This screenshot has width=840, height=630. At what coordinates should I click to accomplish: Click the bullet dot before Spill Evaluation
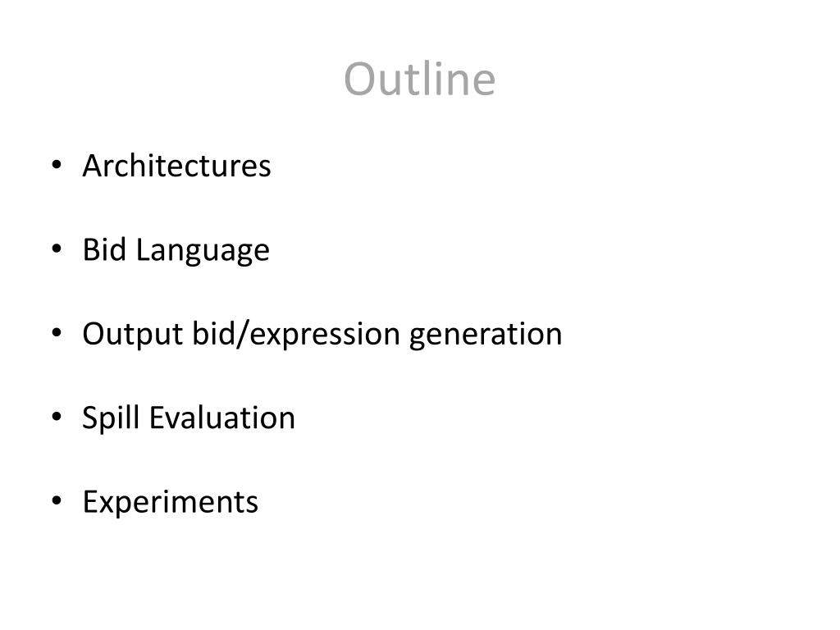[x=57, y=418]
